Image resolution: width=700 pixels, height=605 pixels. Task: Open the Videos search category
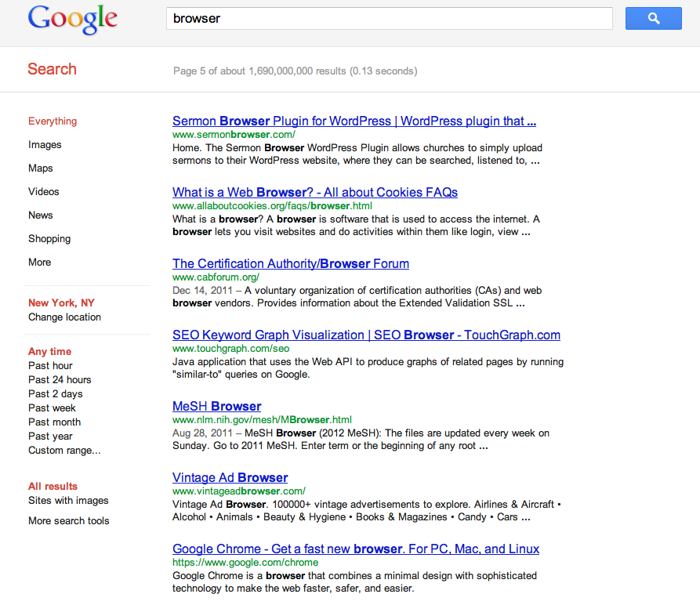[44, 192]
